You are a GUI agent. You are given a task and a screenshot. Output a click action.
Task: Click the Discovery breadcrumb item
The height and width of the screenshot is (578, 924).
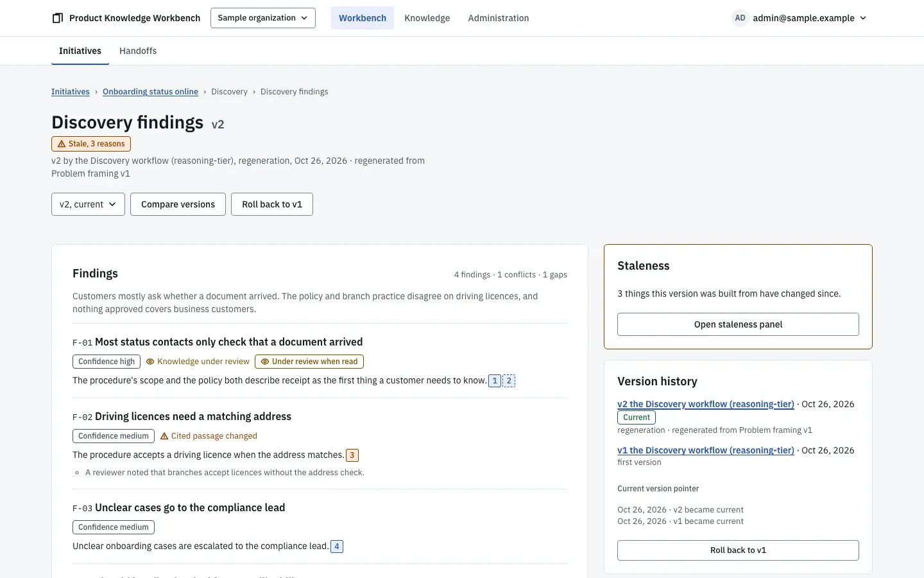point(229,92)
